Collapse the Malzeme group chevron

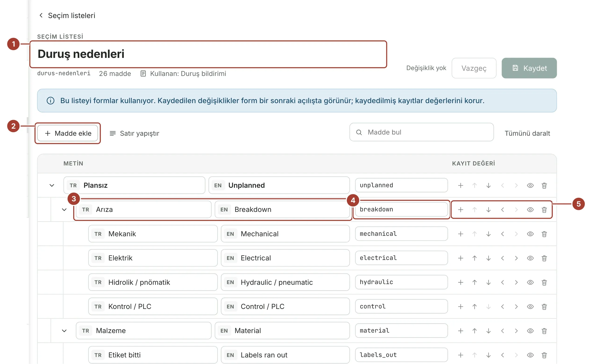click(x=64, y=331)
